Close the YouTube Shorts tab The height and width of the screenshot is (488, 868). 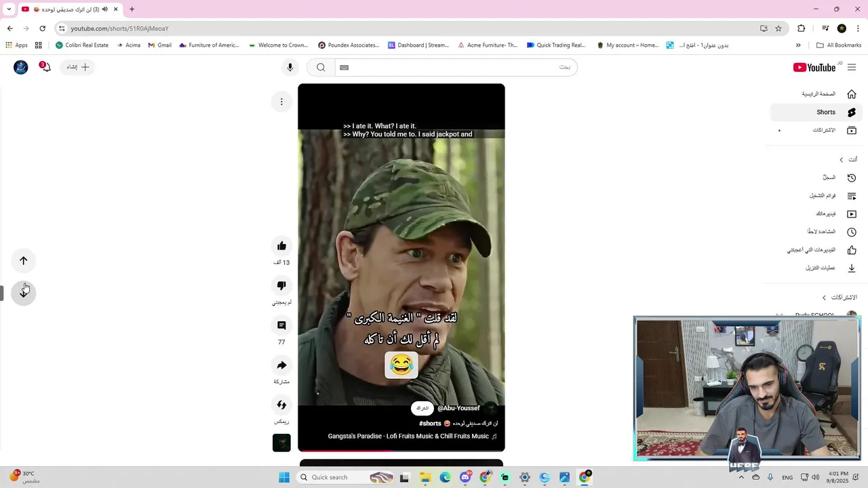pyautogui.click(x=115, y=9)
